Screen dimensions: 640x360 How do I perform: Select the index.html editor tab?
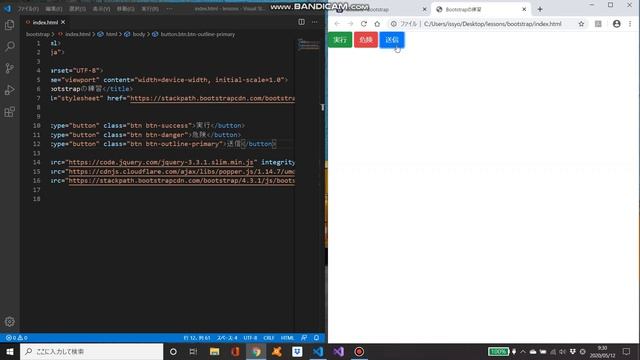[45, 22]
